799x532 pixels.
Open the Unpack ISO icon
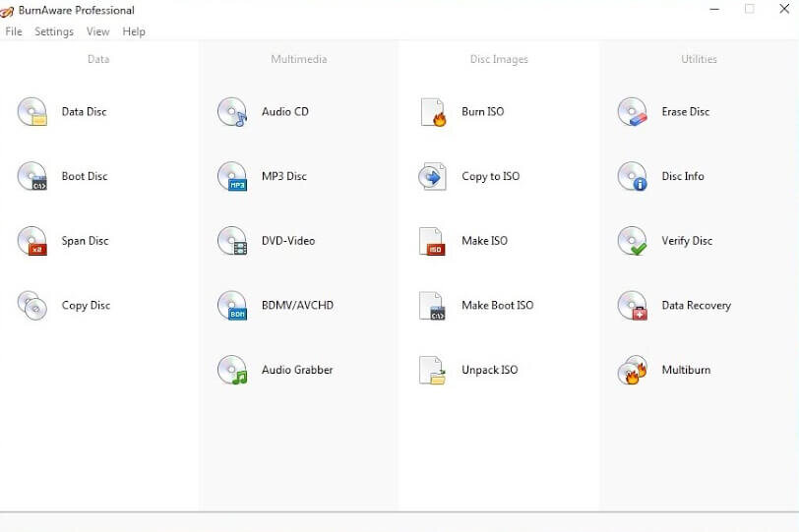(433, 370)
